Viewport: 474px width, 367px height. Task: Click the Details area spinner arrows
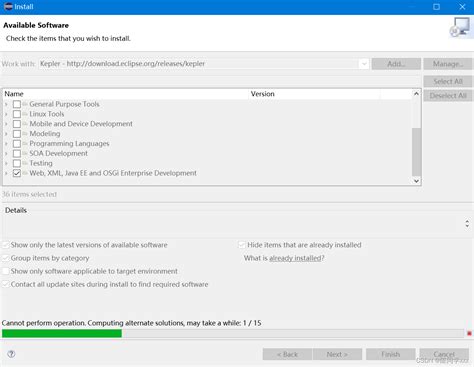tap(467, 223)
